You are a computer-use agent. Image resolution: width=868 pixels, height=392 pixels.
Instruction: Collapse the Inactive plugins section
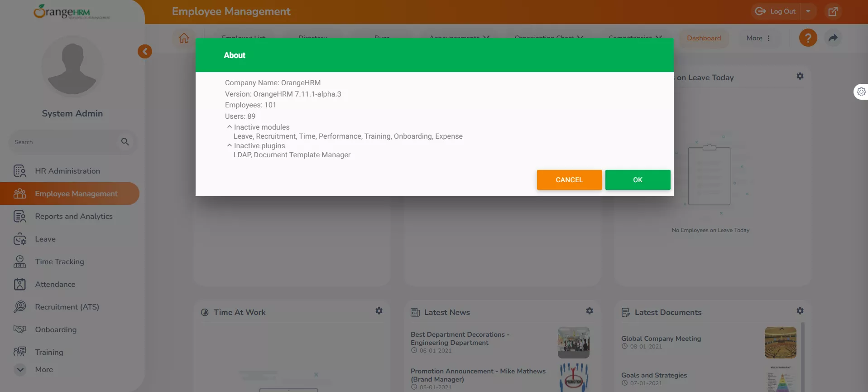(x=230, y=145)
